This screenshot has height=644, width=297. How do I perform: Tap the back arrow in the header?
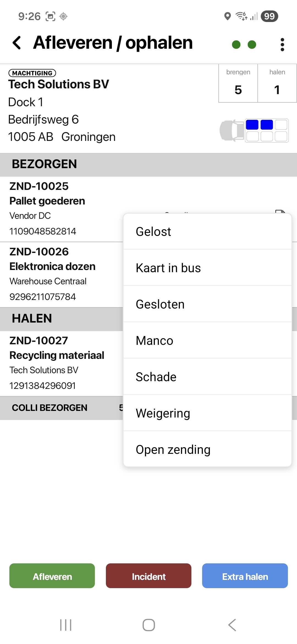(16, 43)
